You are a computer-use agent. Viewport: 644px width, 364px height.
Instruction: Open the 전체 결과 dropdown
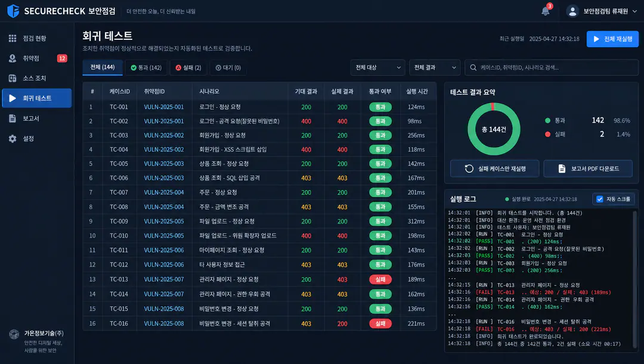coord(435,67)
